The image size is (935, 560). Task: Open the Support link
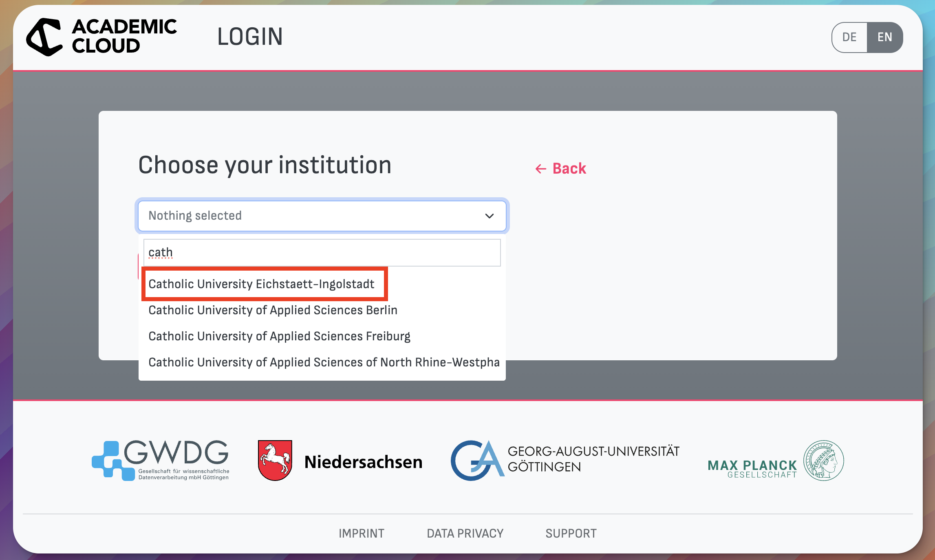pos(571,534)
